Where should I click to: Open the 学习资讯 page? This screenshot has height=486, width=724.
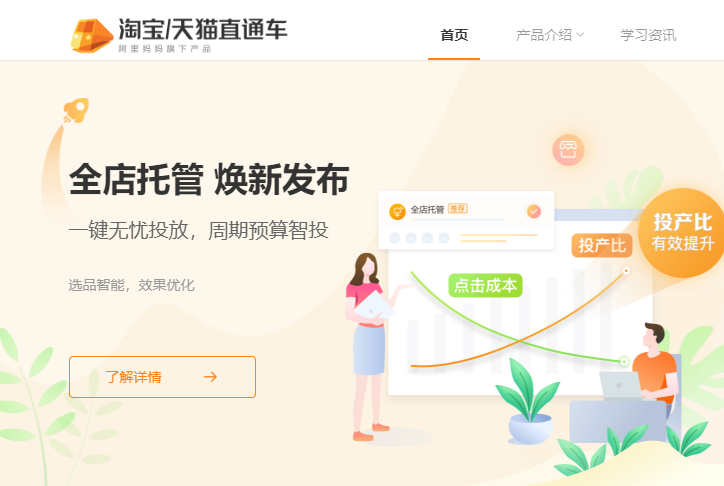coord(648,35)
